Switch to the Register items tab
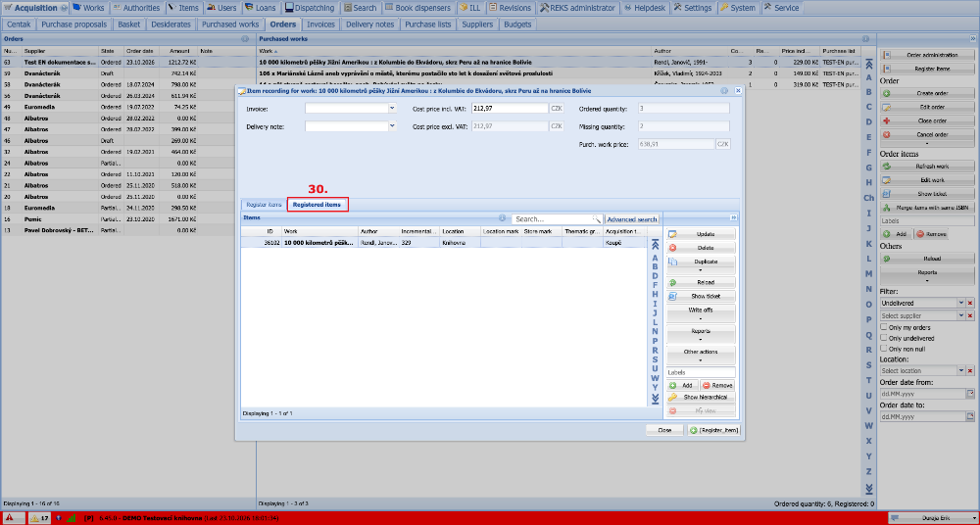Image resolution: width=980 pixels, height=525 pixels. (x=263, y=205)
